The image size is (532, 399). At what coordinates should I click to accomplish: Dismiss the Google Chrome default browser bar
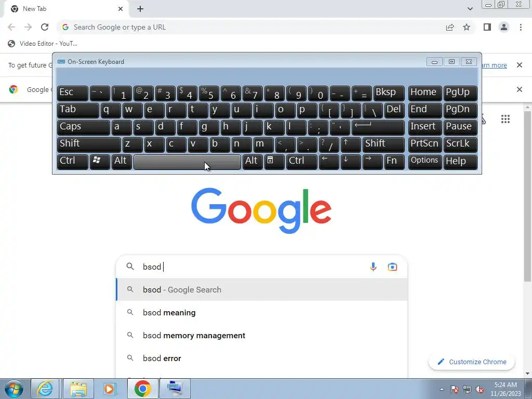(x=520, y=89)
